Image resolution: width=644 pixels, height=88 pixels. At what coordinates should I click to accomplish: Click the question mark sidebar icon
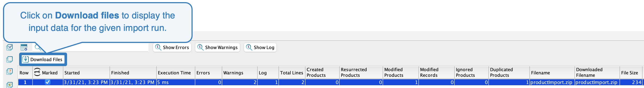[9, 72]
